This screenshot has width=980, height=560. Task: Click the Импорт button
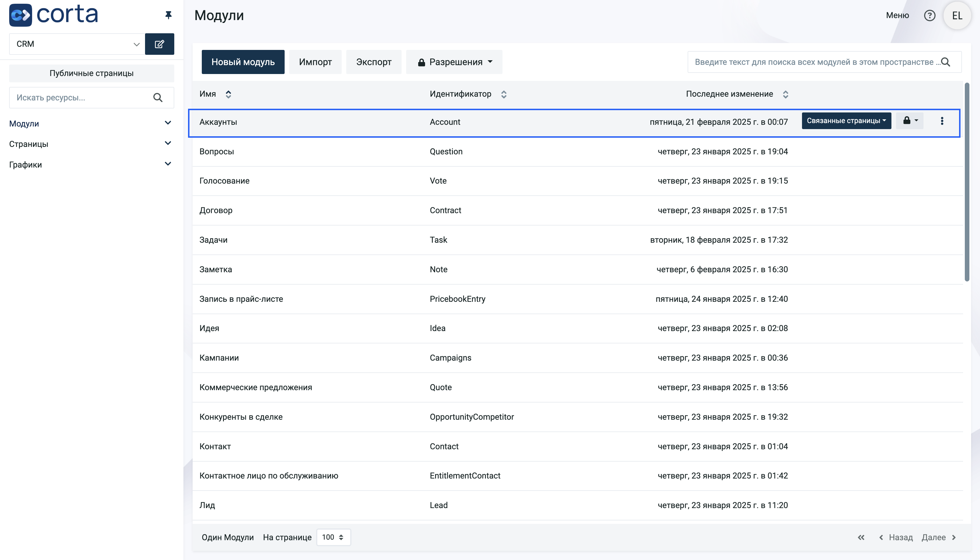coord(315,62)
